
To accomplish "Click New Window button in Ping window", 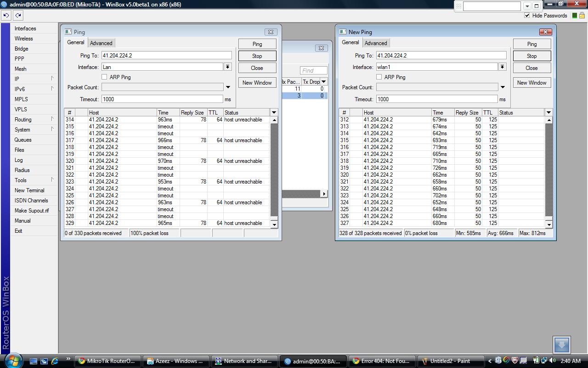I will tap(257, 82).
